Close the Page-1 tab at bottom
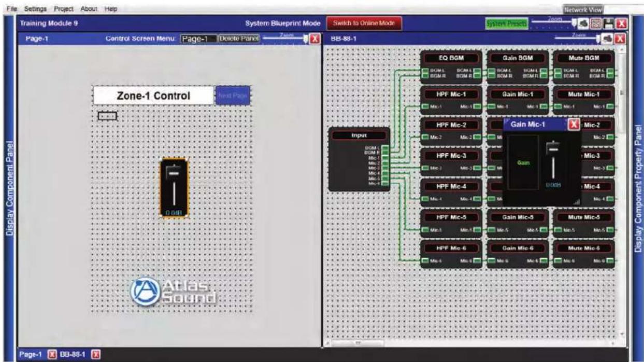Image resolution: width=644 pixels, height=362 pixels. click(52, 354)
